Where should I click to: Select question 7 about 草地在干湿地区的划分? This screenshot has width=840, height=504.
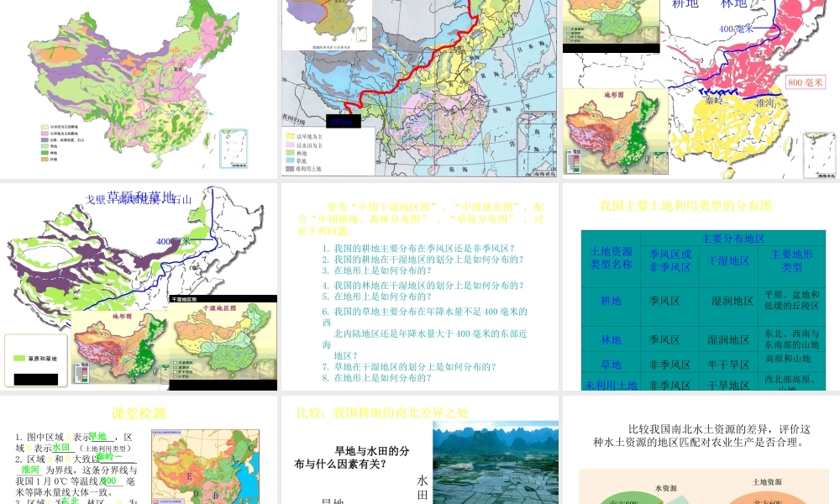point(409,367)
